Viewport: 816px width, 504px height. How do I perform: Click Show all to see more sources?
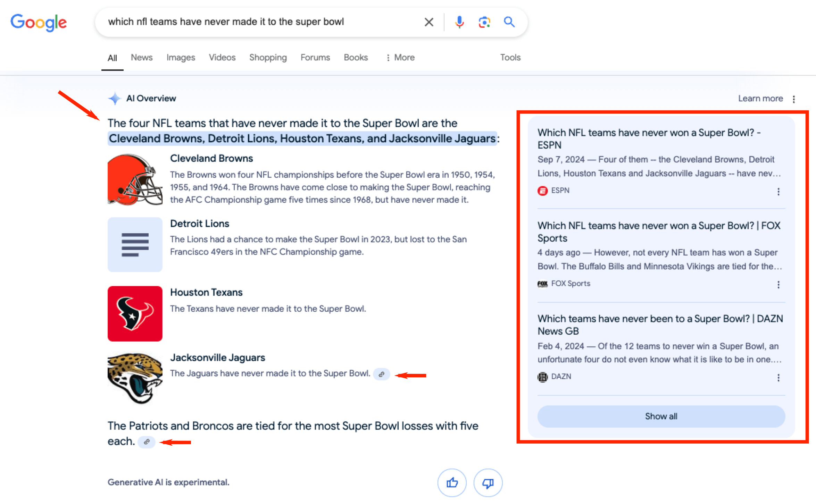pos(660,416)
